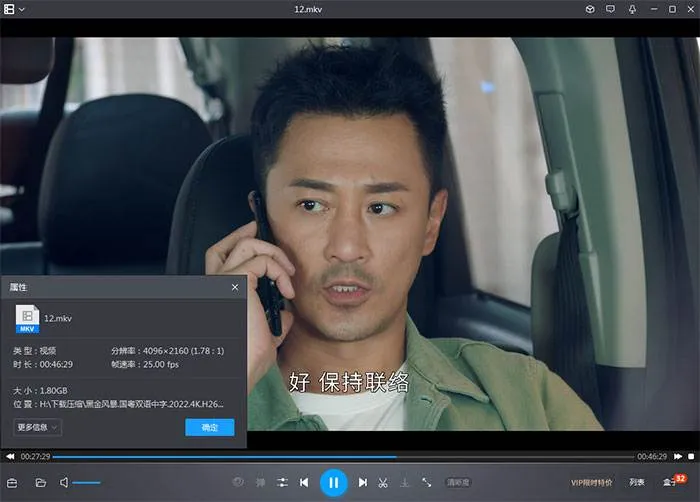Click the download arrow icon
This screenshot has width=700, height=502.
[x=404, y=482]
